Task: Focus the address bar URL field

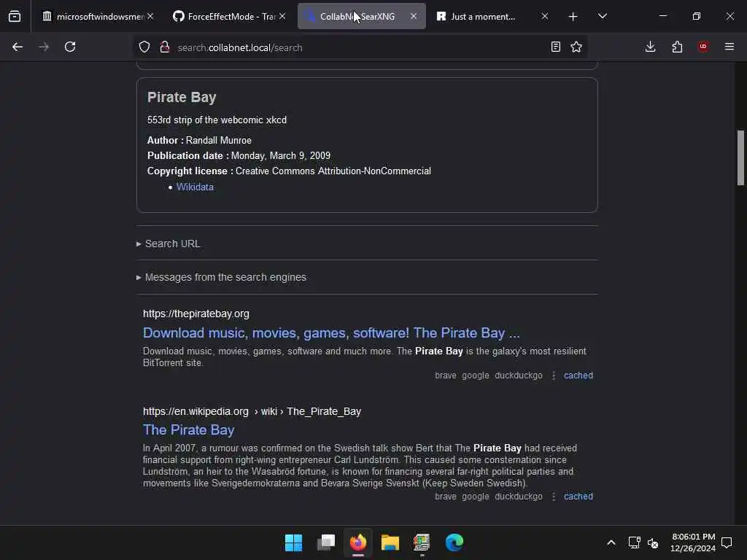Action: [360, 47]
